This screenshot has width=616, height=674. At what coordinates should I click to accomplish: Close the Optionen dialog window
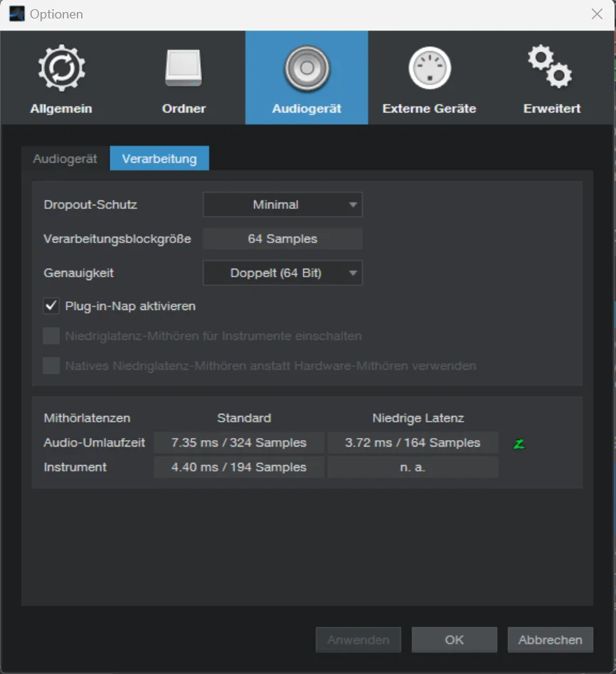tap(597, 14)
